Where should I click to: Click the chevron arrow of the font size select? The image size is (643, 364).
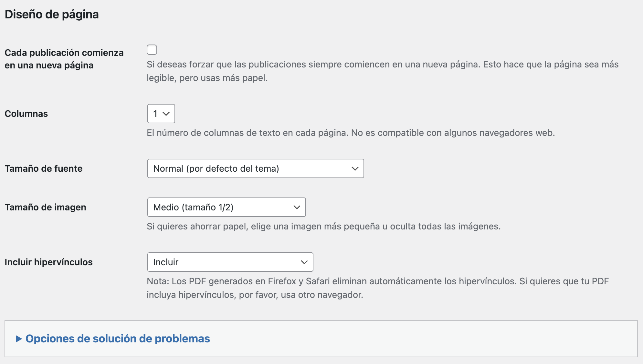click(355, 168)
